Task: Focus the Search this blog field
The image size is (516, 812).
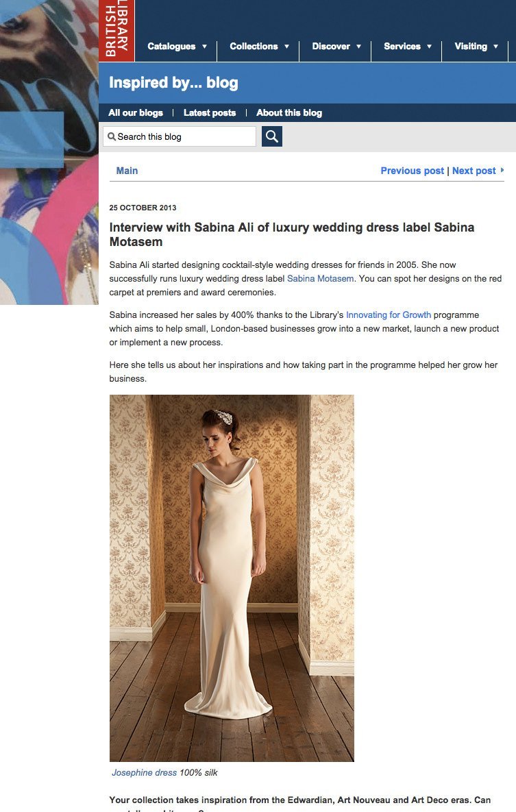Action: 180,137
